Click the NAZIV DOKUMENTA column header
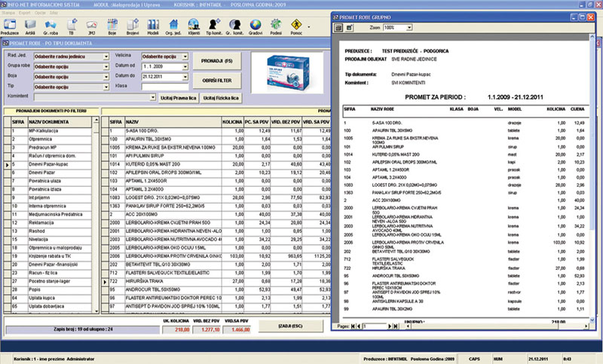This screenshot has width=603, height=364. pyautogui.click(x=60, y=122)
